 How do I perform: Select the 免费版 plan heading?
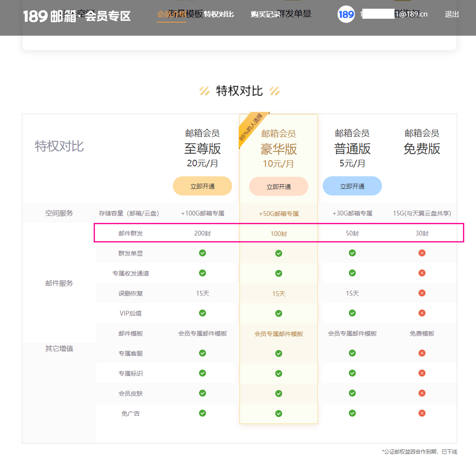tap(422, 148)
